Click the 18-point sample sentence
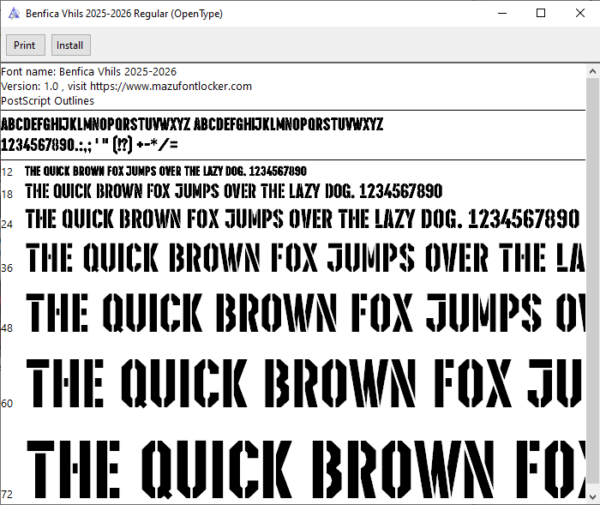The width and height of the screenshot is (600, 505). (234, 191)
